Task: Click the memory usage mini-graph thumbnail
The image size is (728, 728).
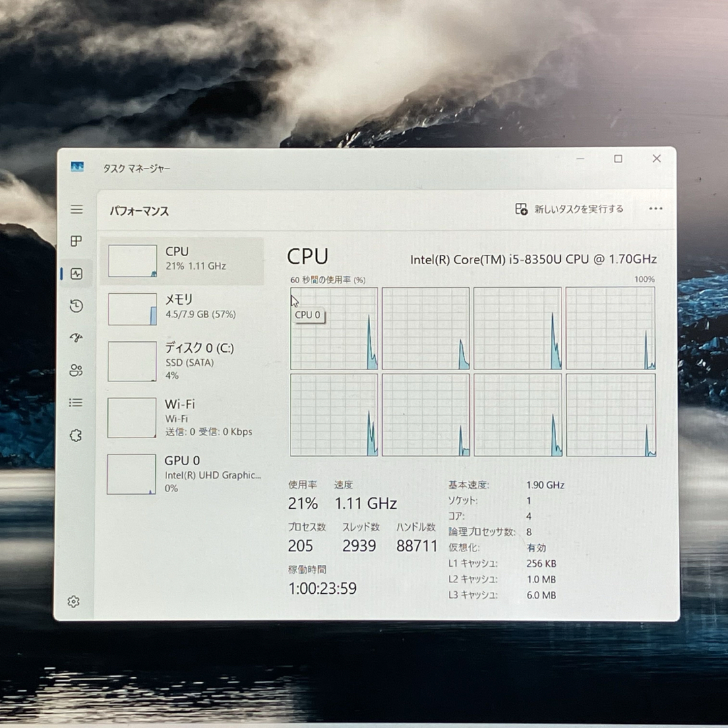Action: coord(131,308)
